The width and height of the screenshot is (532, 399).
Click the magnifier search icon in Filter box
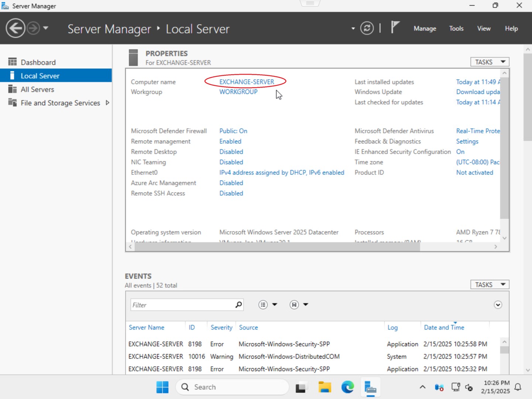click(238, 305)
